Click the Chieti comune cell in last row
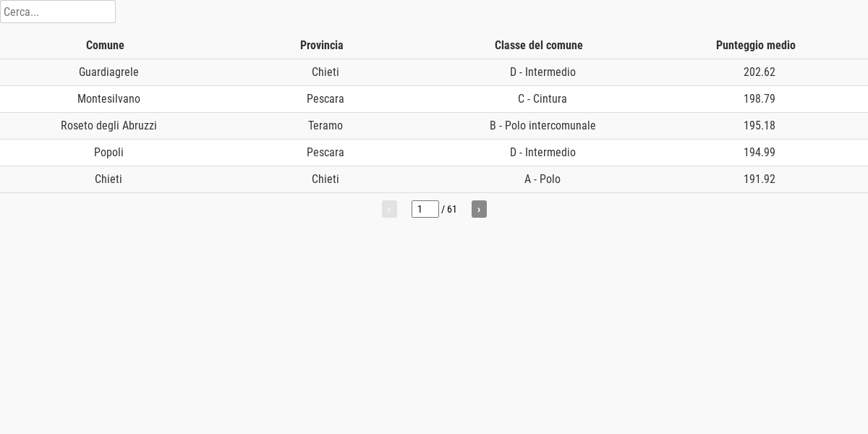This screenshot has height=434, width=868. (109, 179)
